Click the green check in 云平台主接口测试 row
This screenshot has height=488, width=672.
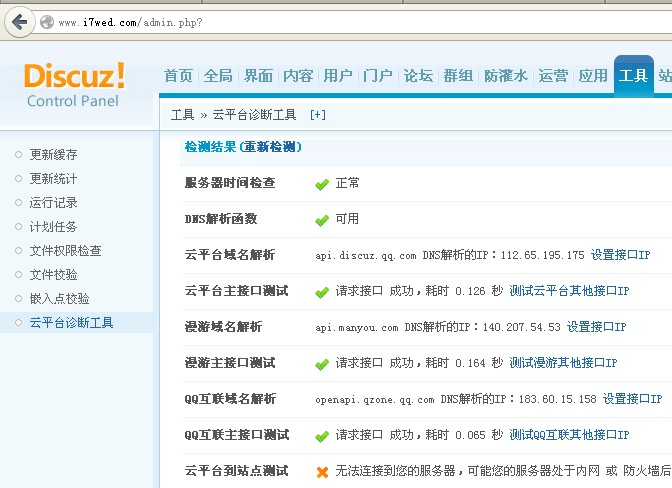(322, 293)
